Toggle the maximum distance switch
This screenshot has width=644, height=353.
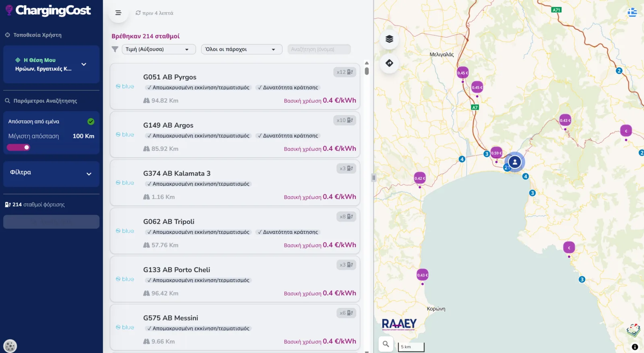tap(19, 147)
